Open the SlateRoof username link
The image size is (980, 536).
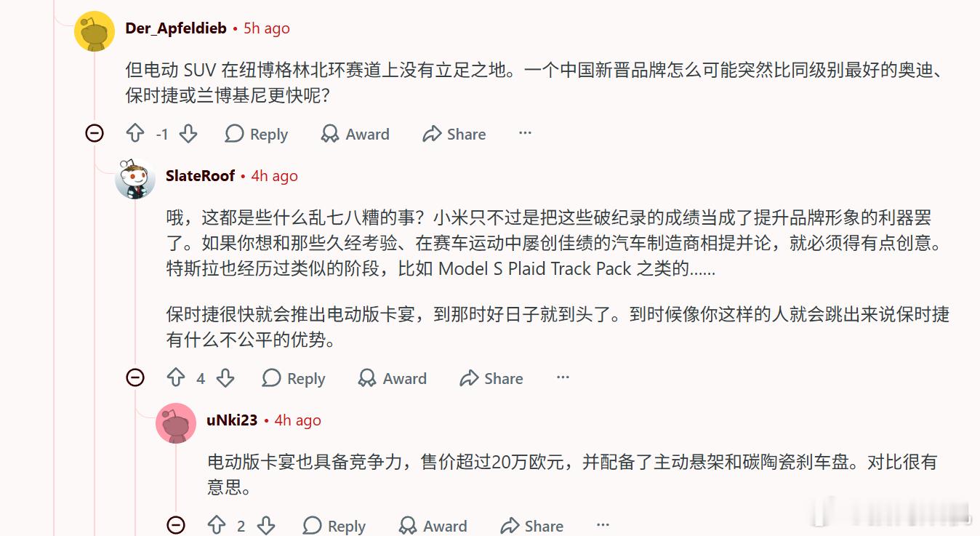tap(200, 176)
